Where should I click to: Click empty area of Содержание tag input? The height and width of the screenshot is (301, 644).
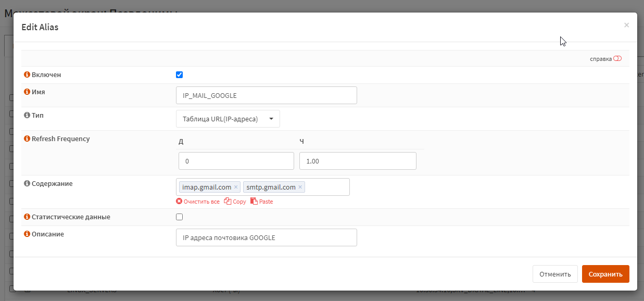tap(327, 187)
